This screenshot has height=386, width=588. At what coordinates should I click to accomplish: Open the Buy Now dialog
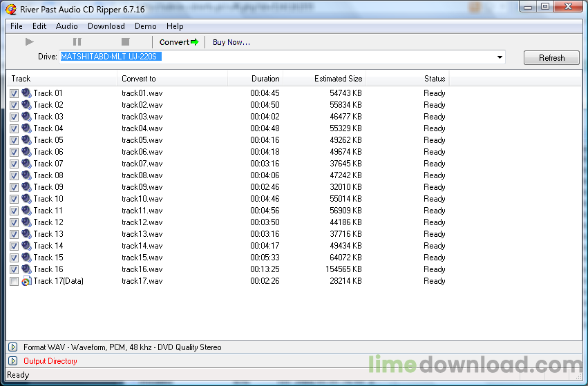point(231,42)
